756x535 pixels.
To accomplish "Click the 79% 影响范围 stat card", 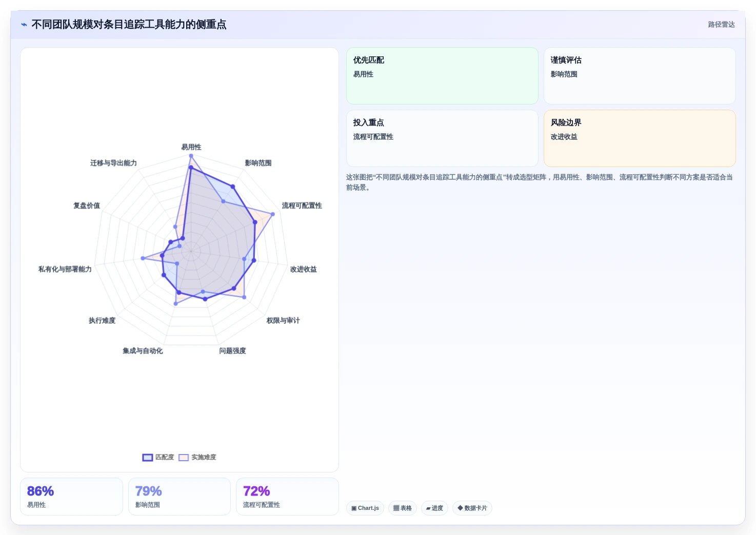I will pyautogui.click(x=180, y=497).
